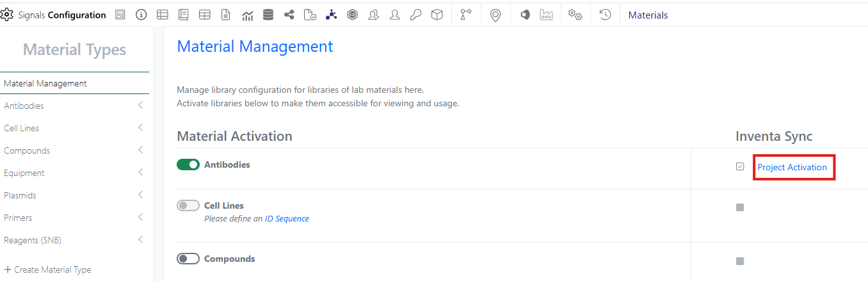
Task: Click the single user icon
Action: pyautogui.click(x=395, y=15)
